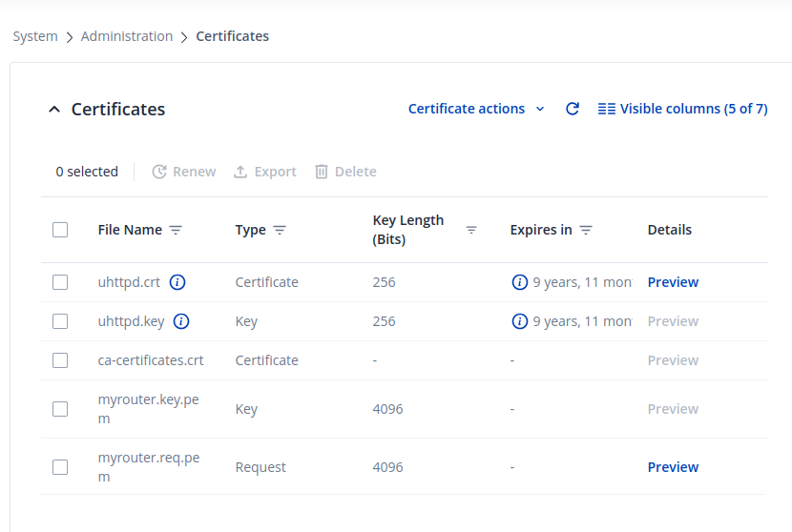This screenshot has width=792, height=532.
Task: Tick the checkbox for myrouter.req.pem
Action: point(60,467)
